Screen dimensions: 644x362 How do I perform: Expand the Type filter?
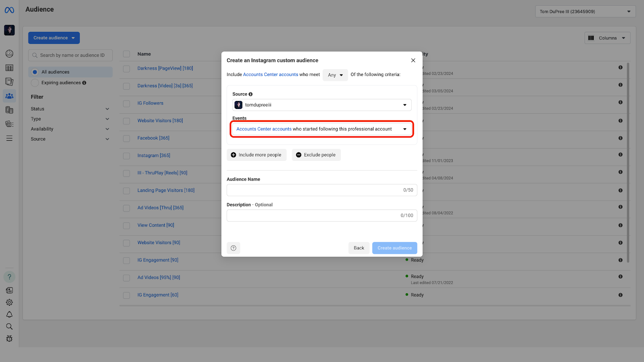pos(70,119)
